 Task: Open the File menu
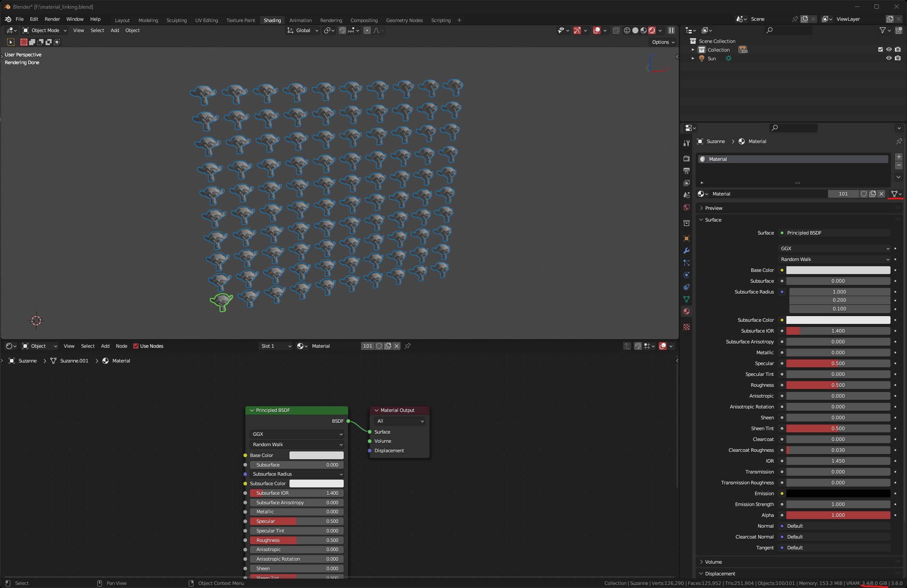click(20, 19)
